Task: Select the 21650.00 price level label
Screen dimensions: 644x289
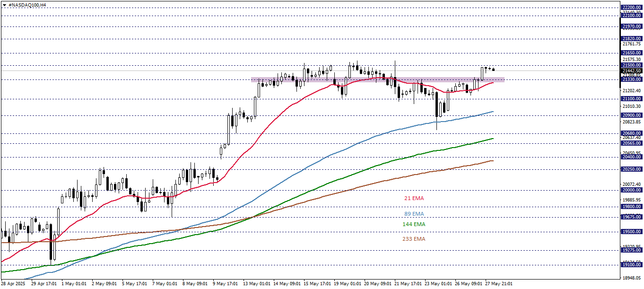Action: tap(632, 53)
